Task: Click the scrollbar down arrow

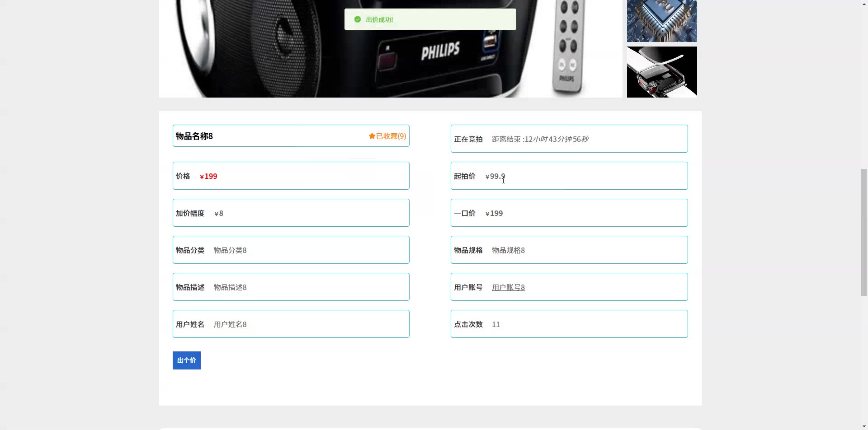Action: pos(864,426)
